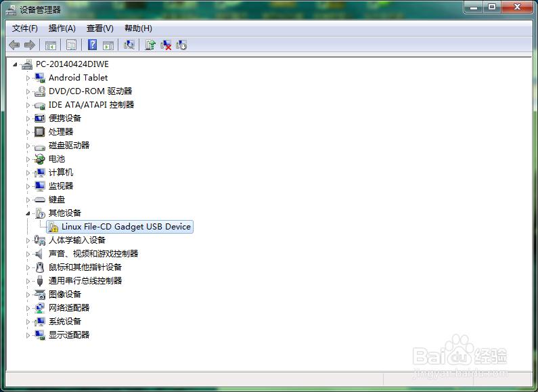
Task: Click the 处理器 processor chip icon
Action: pos(40,132)
